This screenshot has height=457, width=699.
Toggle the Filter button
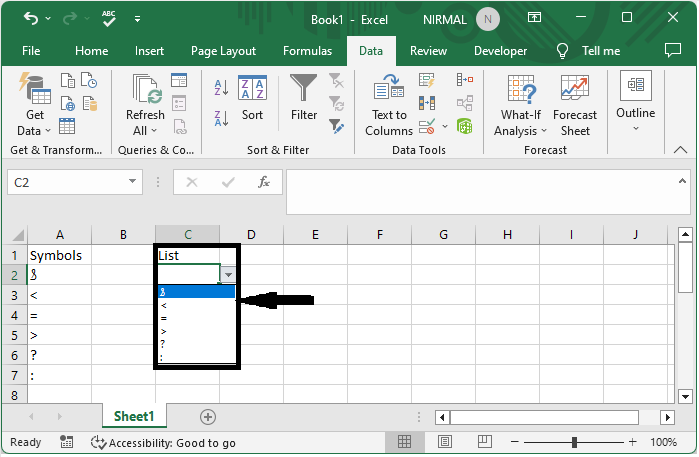[x=304, y=97]
